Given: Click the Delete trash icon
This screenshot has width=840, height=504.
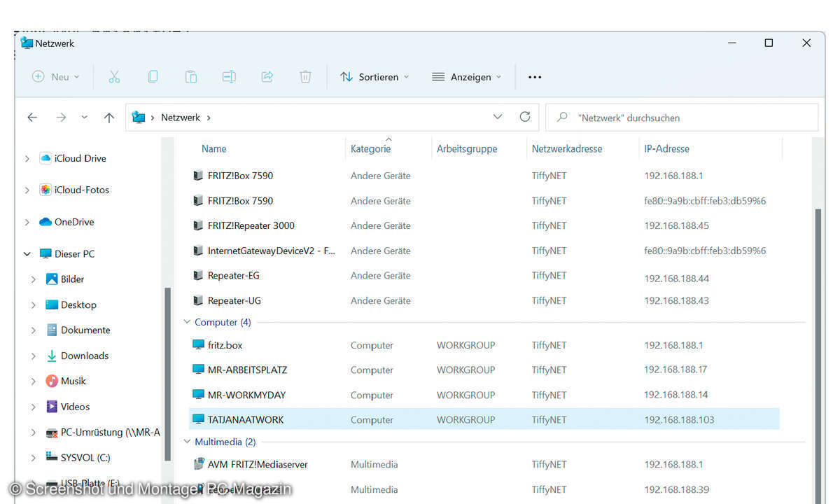Looking at the screenshot, I should pos(305,77).
